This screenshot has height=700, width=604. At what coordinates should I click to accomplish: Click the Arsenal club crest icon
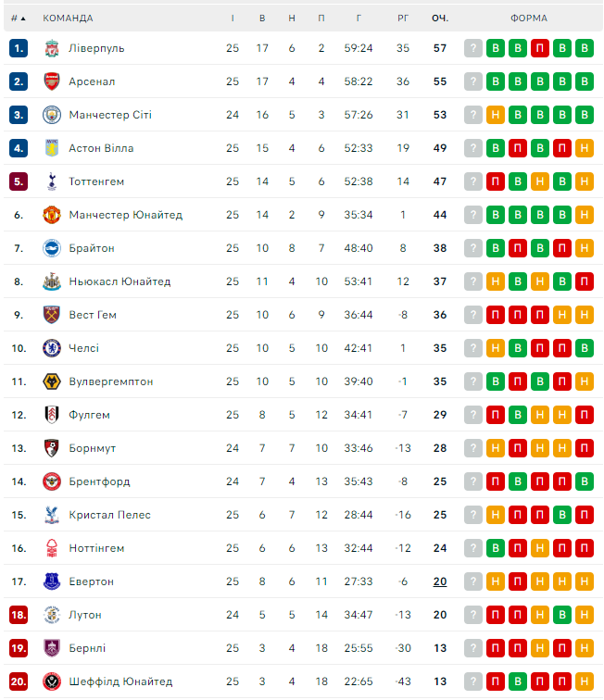click(51, 81)
